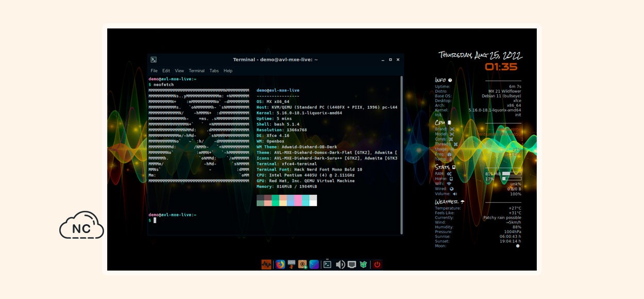Image resolution: width=644 pixels, height=299 pixels.
Task: Close the Terminal window
Action: 398,60
